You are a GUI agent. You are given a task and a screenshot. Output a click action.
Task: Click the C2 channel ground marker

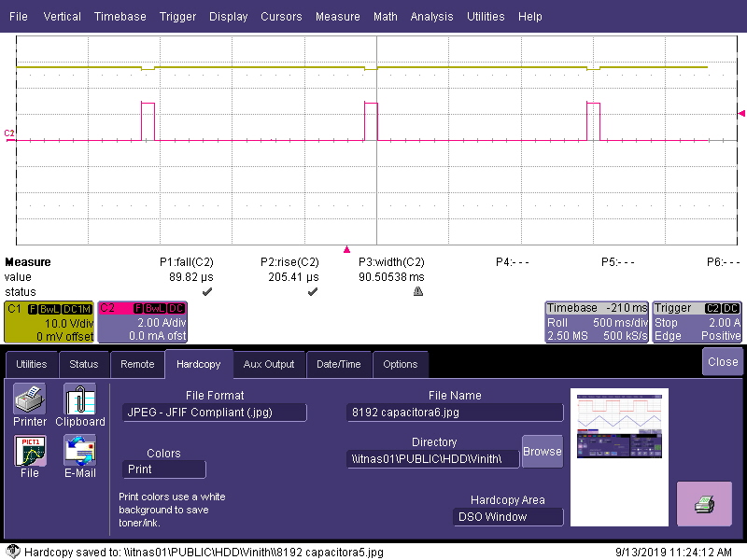coord(9,133)
